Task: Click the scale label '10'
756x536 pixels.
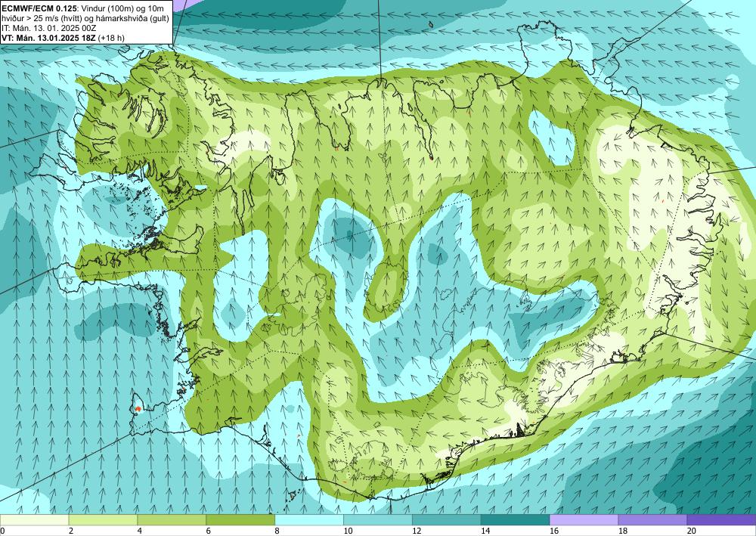Action: click(x=348, y=531)
